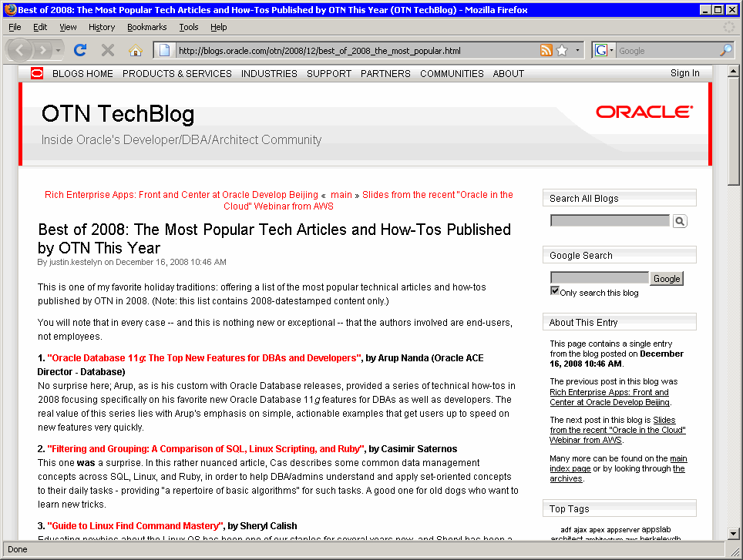Reload the page with the refresh icon

(x=80, y=50)
